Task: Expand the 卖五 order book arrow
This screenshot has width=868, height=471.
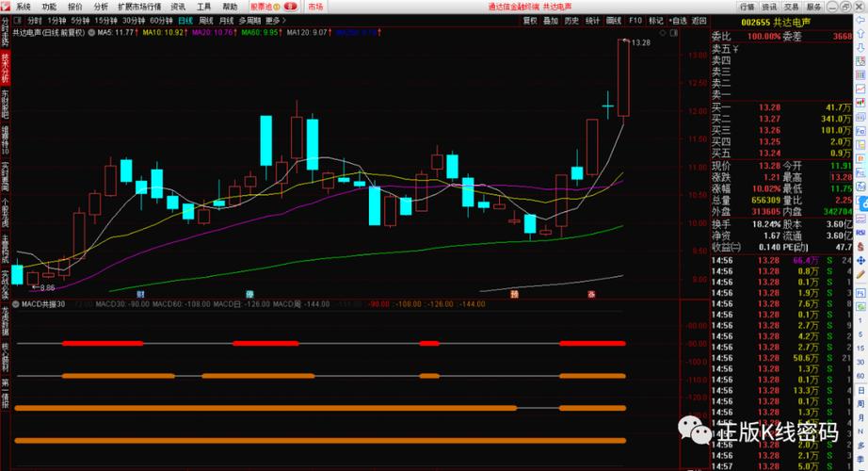Action: point(735,48)
